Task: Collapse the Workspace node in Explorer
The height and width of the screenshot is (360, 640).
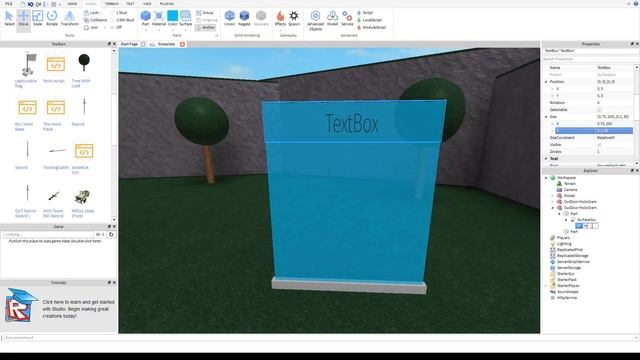Action: [546, 178]
